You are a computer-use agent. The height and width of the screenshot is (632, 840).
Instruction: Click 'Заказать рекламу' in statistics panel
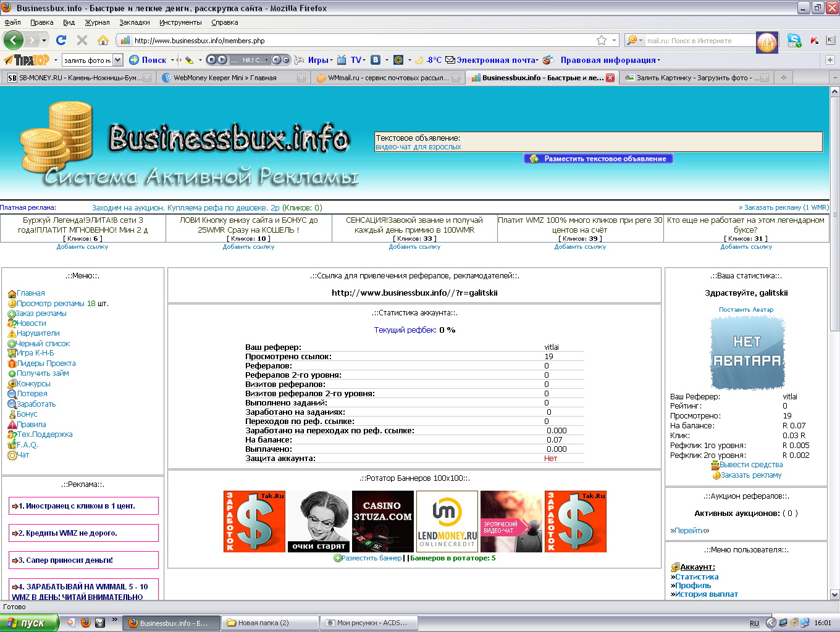(751, 475)
